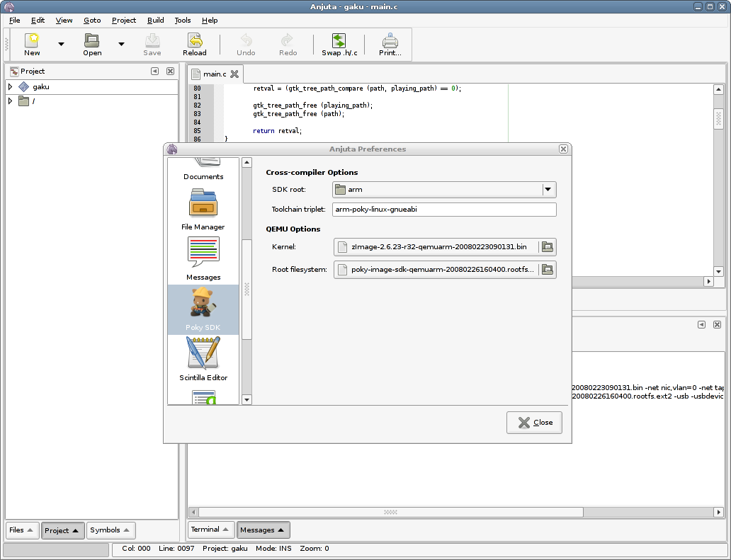Toggle the Terminal pane button
731x560 pixels.
click(210, 530)
